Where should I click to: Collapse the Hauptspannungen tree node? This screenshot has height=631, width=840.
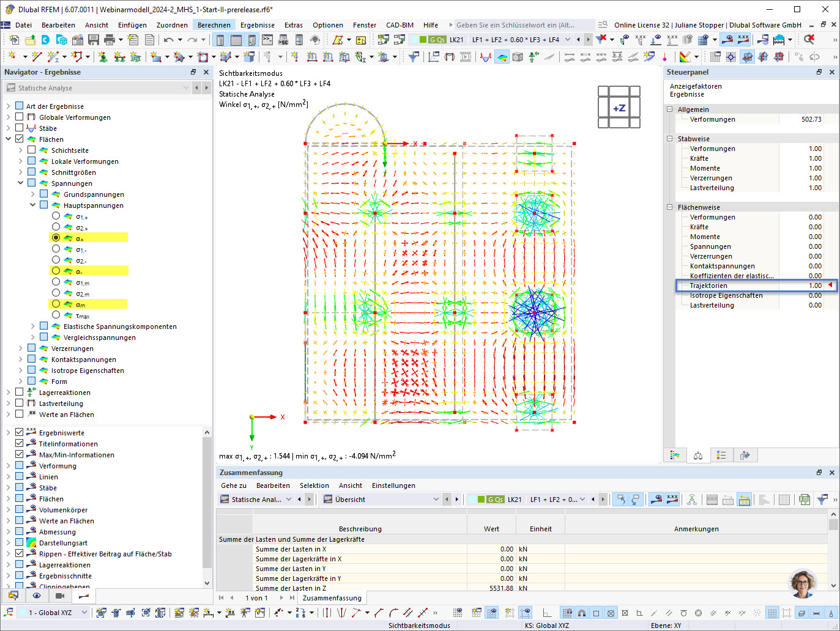coord(32,205)
